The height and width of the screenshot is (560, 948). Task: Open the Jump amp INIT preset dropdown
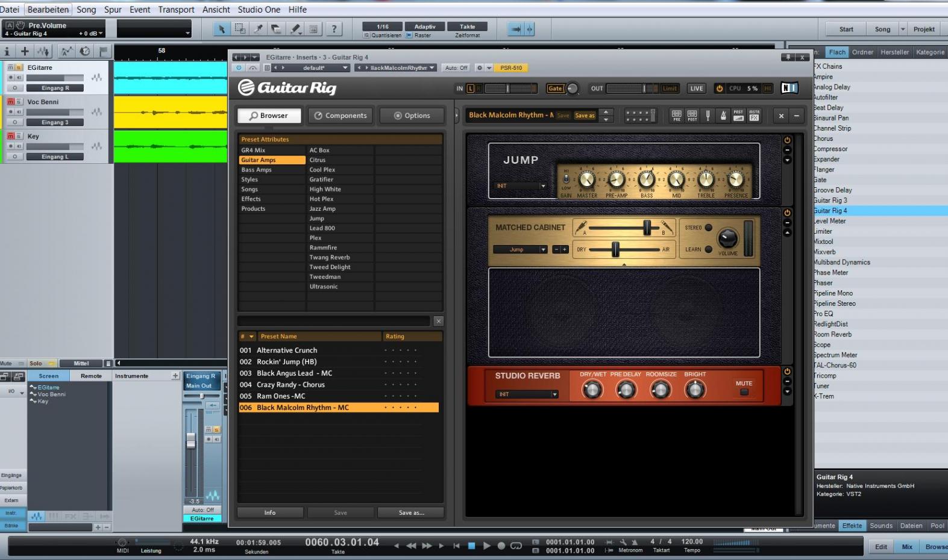point(521,186)
